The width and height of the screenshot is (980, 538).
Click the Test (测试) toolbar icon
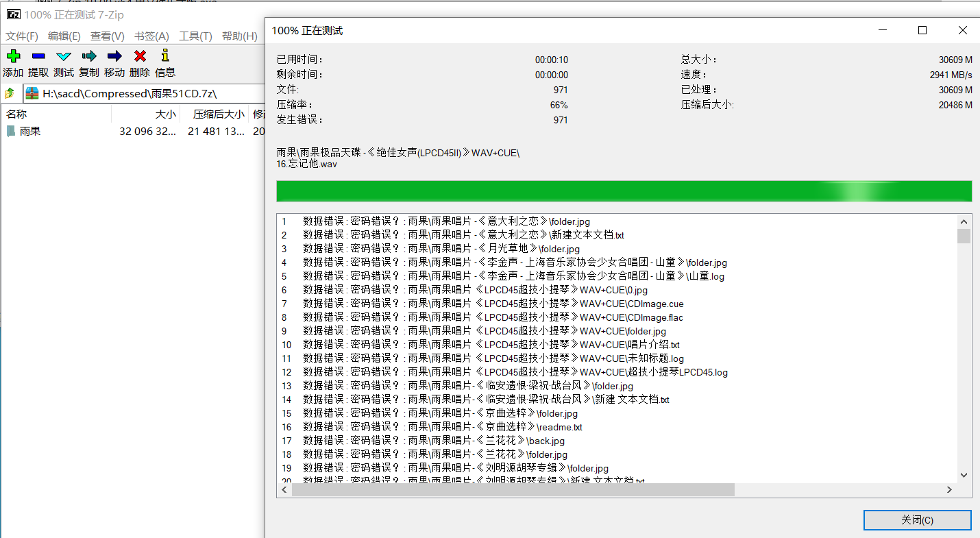tap(64, 56)
